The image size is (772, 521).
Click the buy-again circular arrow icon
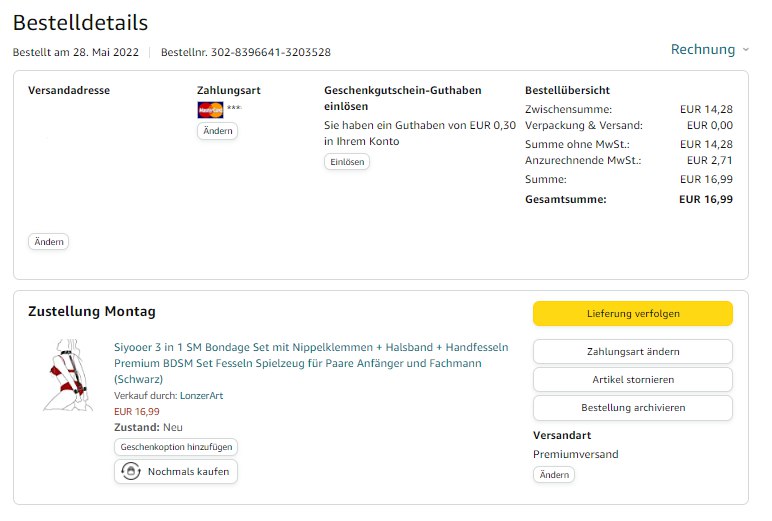click(x=130, y=472)
